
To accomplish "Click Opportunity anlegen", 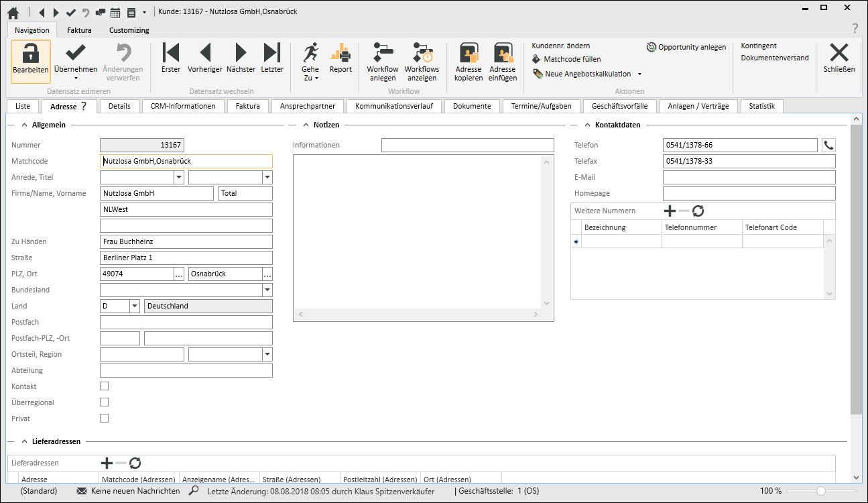I will 686,47.
